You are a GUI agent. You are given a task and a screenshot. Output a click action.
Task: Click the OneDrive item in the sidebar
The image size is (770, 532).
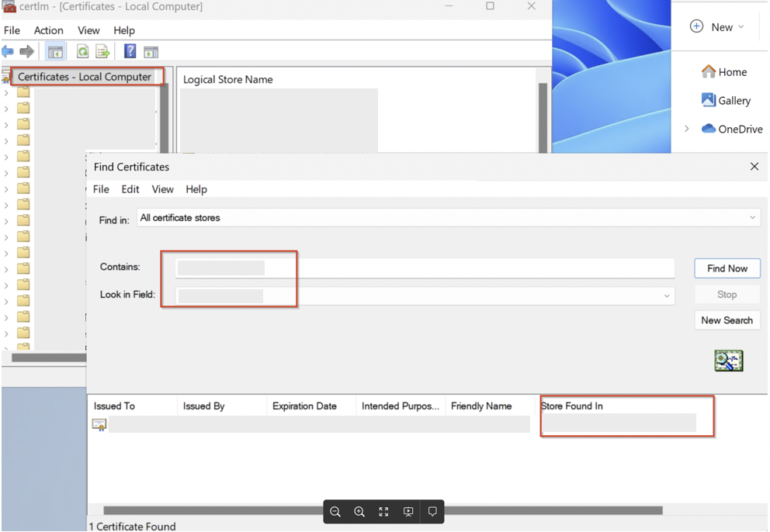point(737,129)
